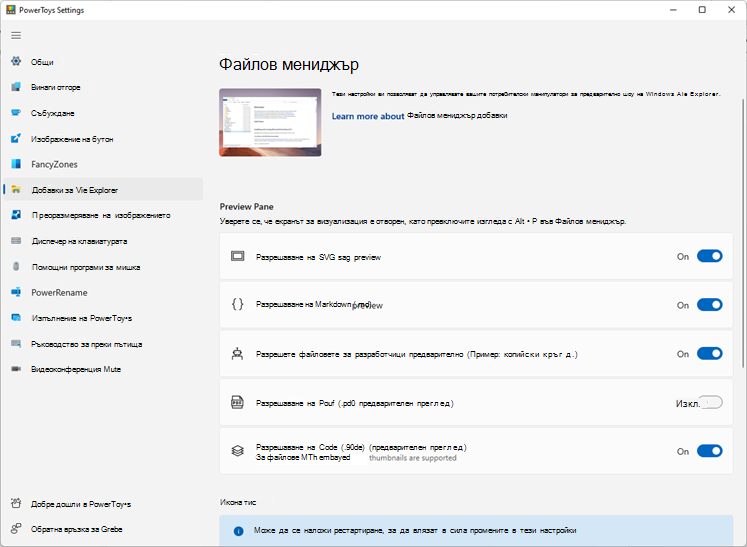Open Видеоконференция Mute settings

[103, 369]
